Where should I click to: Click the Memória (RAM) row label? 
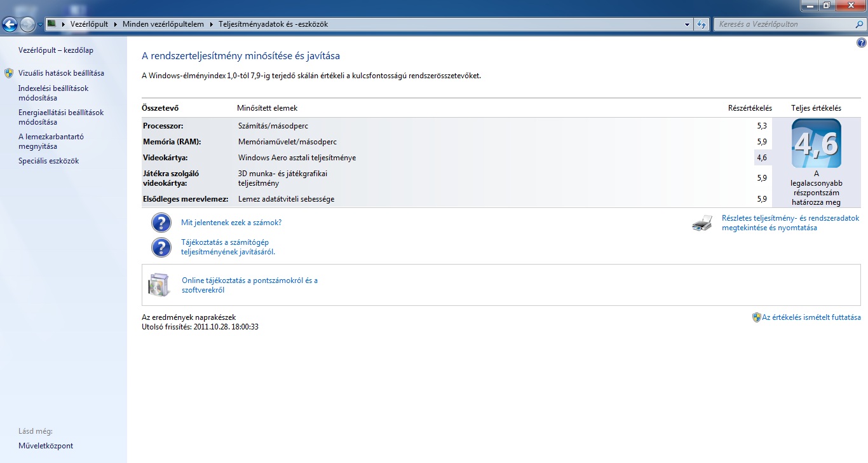click(172, 142)
